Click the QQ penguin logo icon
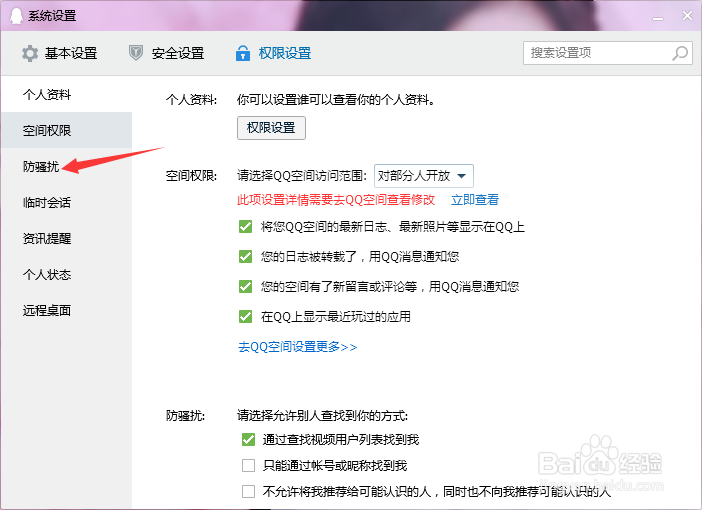702x510 pixels. 16,16
